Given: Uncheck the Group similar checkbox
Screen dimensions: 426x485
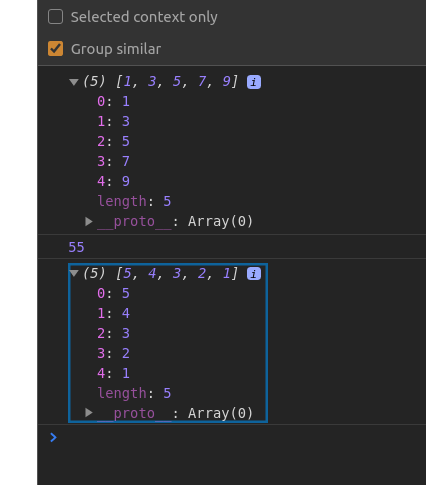Looking at the screenshot, I should (x=55, y=48).
